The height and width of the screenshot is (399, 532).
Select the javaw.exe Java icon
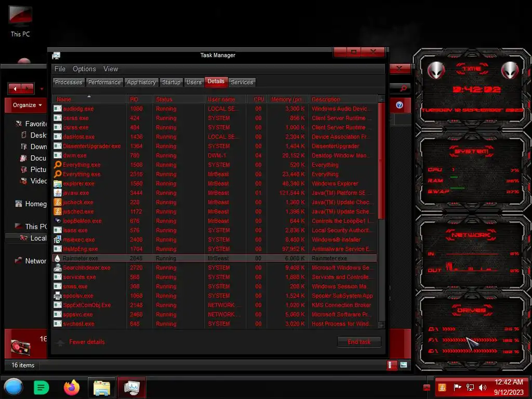click(58, 193)
